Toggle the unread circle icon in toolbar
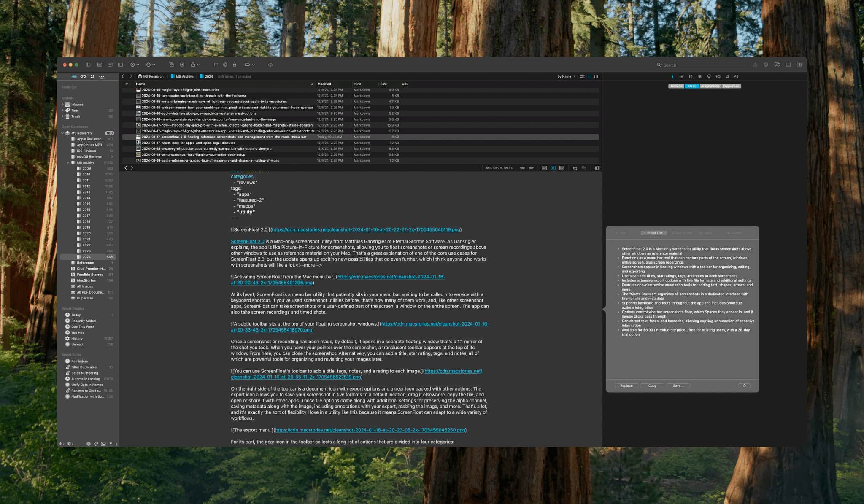Viewport: 864px width, 504px height. pos(225,65)
